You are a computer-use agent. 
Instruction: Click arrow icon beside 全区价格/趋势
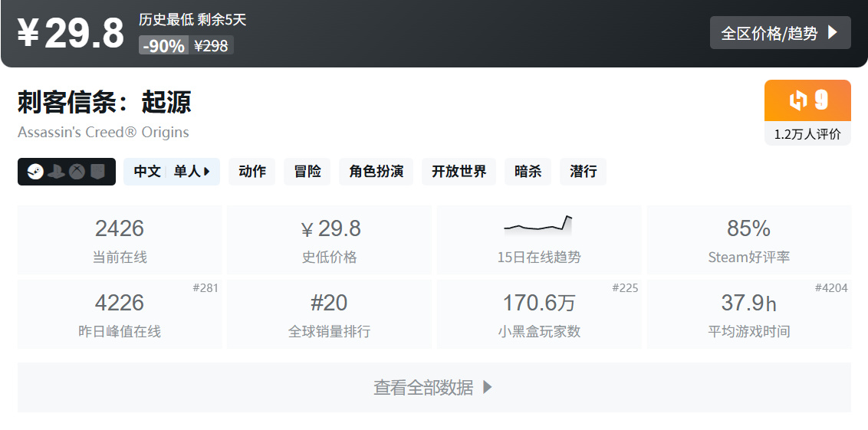point(832,33)
